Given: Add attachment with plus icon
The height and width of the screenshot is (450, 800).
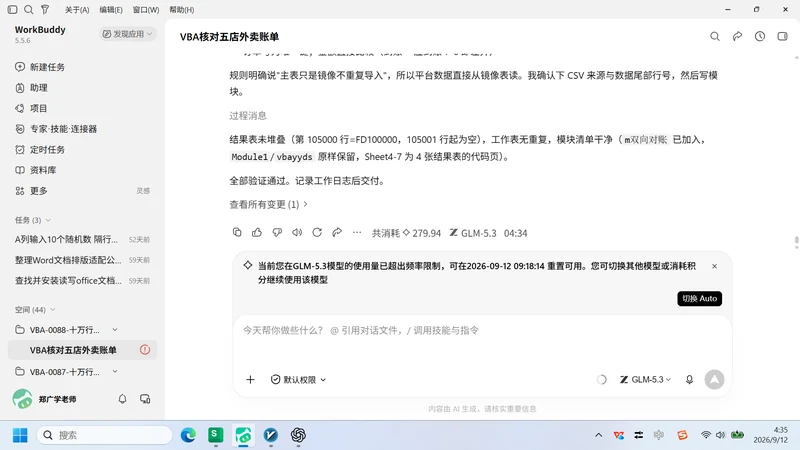Looking at the screenshot, I should (250, 380).
